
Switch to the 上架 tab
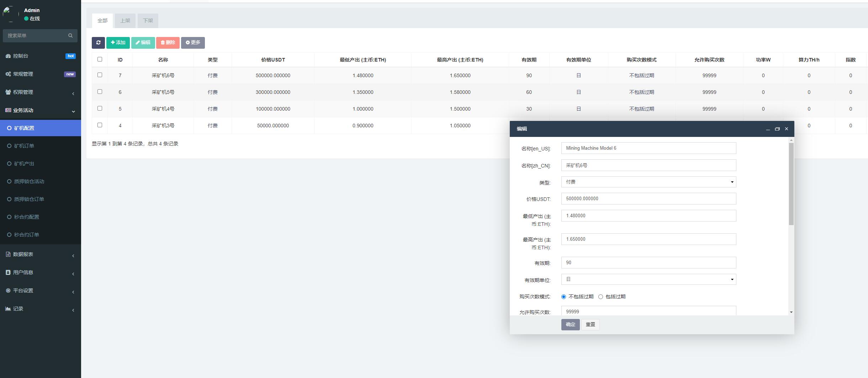(125, 21)
